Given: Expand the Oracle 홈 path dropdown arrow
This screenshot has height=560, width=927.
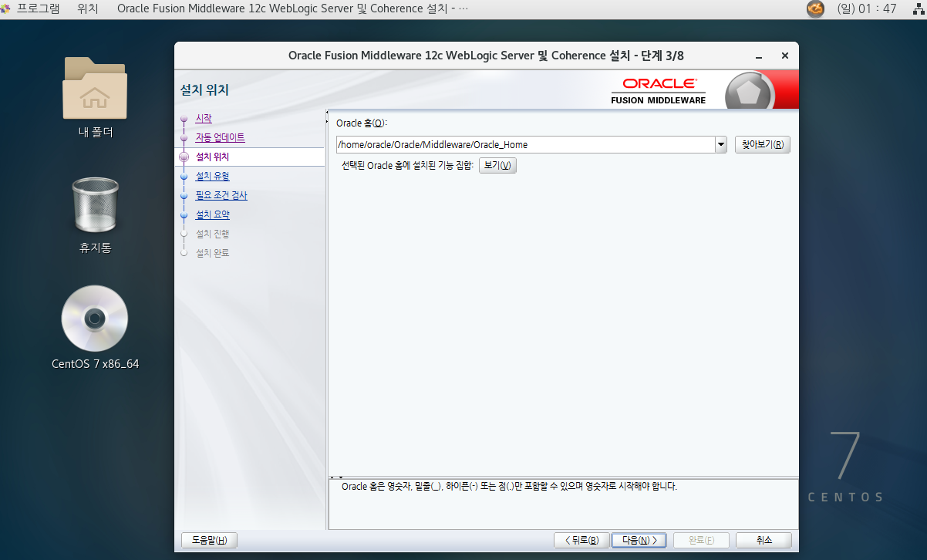Looking at the screenshot, I should 721,144.
